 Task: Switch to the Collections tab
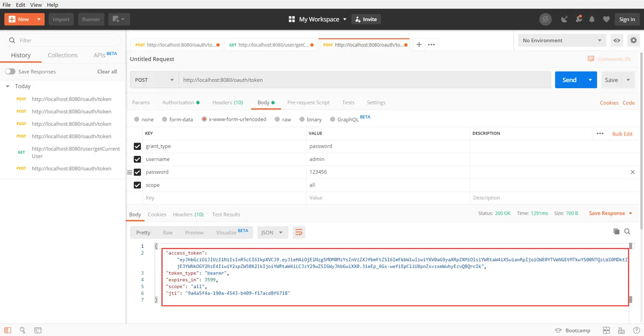click(x=63, y=55)
